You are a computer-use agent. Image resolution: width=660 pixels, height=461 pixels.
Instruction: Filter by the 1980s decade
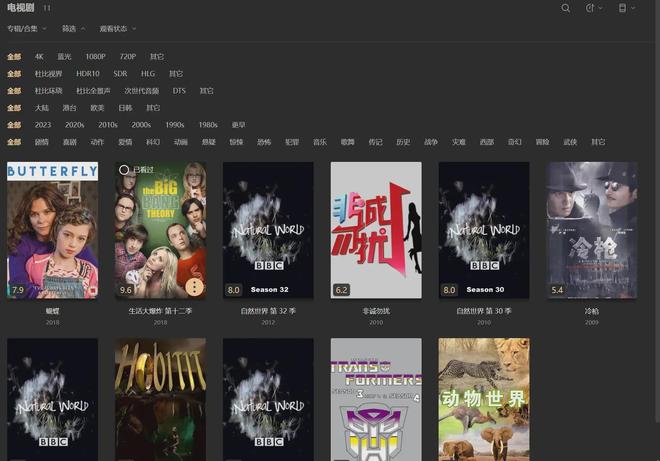click(208, 125)
